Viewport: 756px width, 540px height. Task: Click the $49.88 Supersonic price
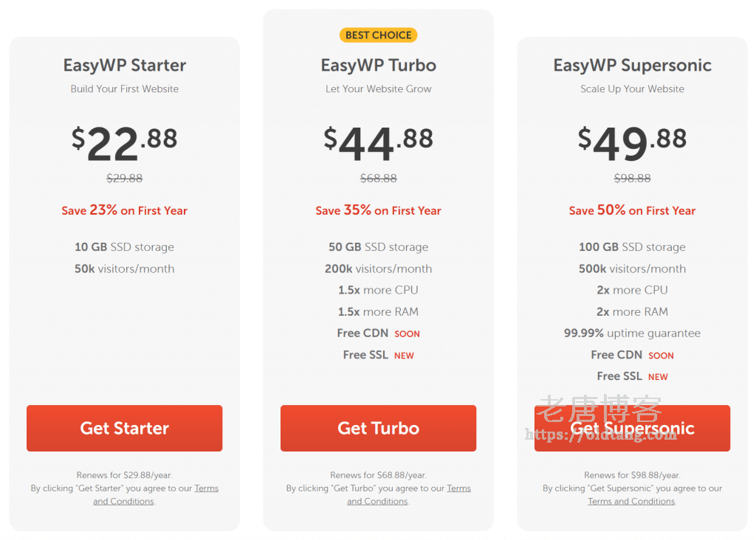[x=632, y=142]
